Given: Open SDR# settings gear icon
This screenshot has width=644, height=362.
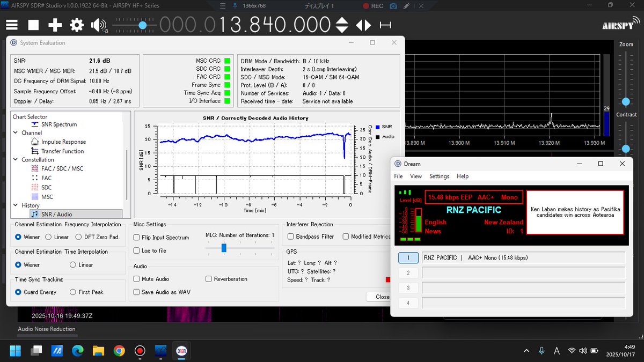Looking at the screenshot, I should 77,25.
